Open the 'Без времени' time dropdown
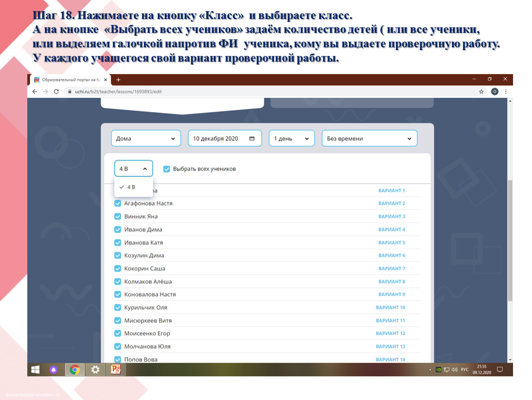 coord(369,138)
